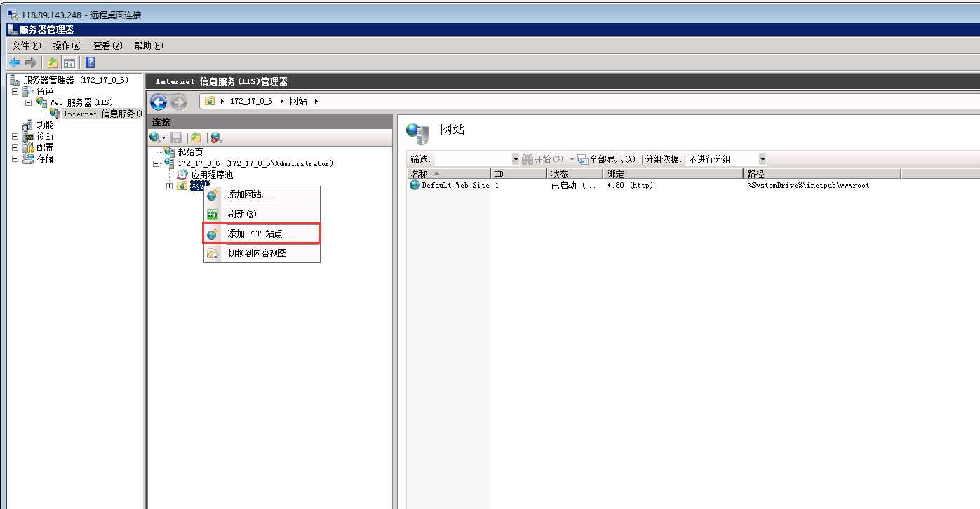
Task: Click the Show All (全部显示) icon
Action: (582, 159)
